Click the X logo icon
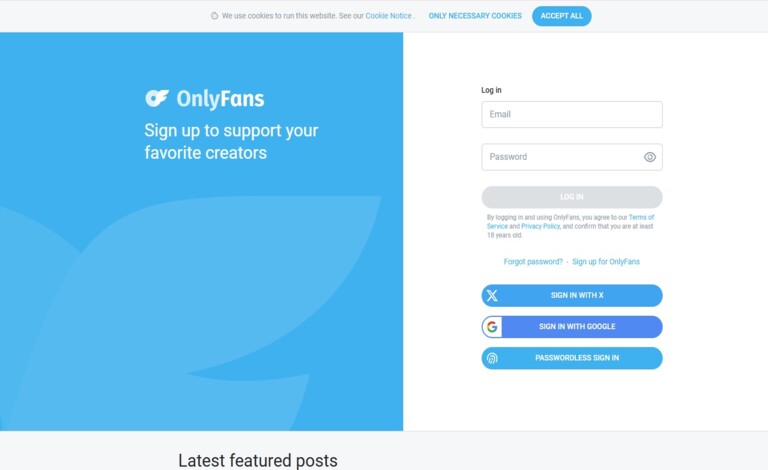 click(x=492, y=296)
